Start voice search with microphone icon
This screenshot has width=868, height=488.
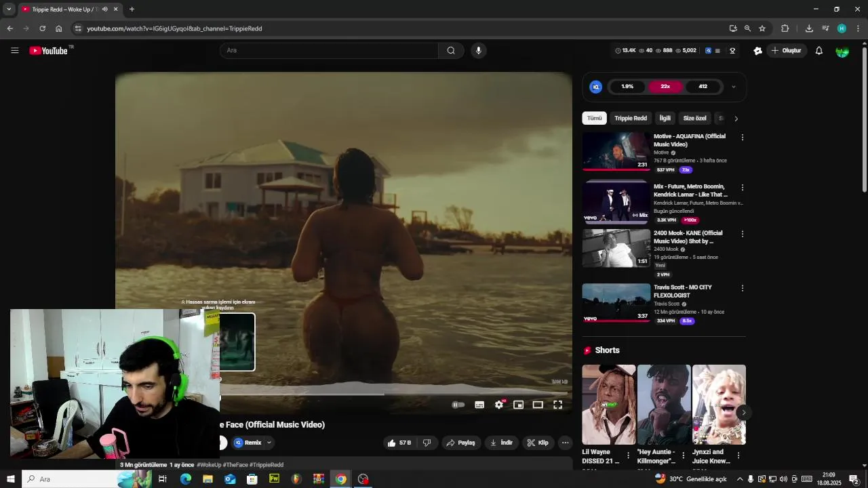click(479, 51)
